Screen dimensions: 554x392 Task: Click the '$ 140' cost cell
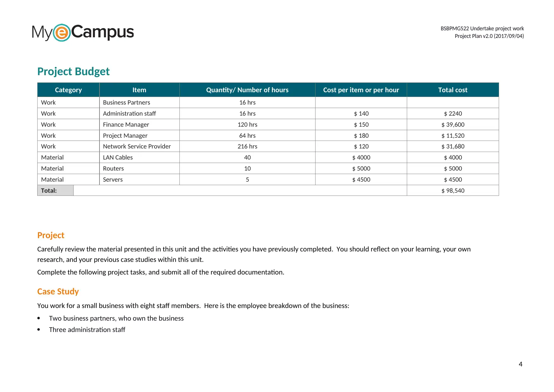(361, 113)
